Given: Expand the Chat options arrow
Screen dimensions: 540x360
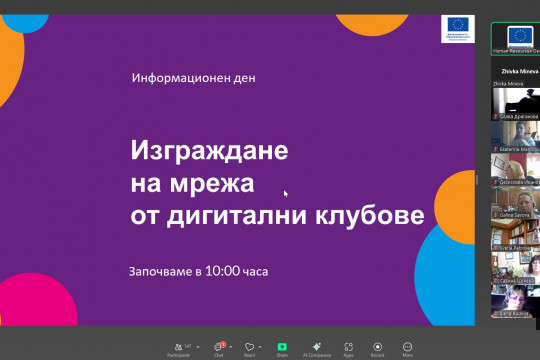Looking at the screenshot, I should (x=230, y=347).
